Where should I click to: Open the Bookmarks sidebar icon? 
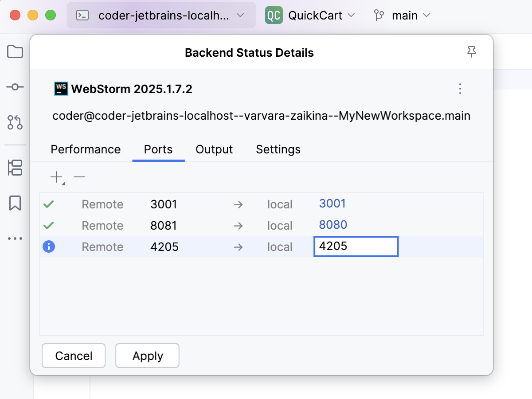[15, 203]
